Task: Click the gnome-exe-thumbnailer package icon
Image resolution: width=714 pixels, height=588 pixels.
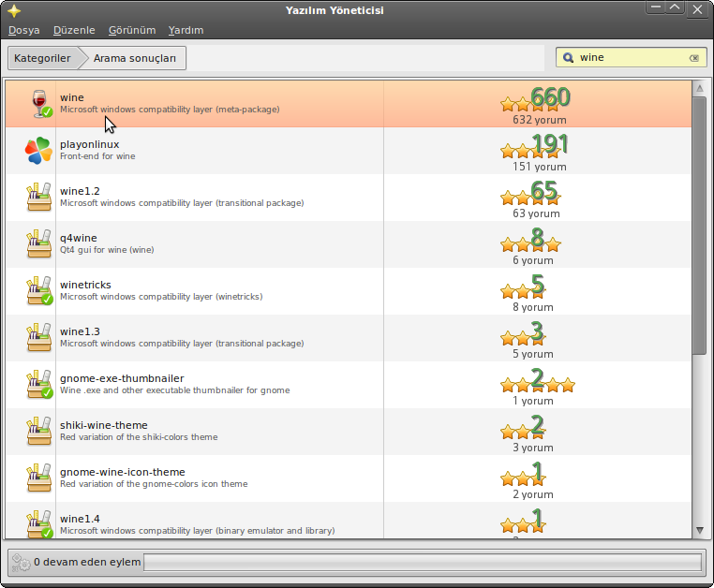Action: tap(38, 385)
